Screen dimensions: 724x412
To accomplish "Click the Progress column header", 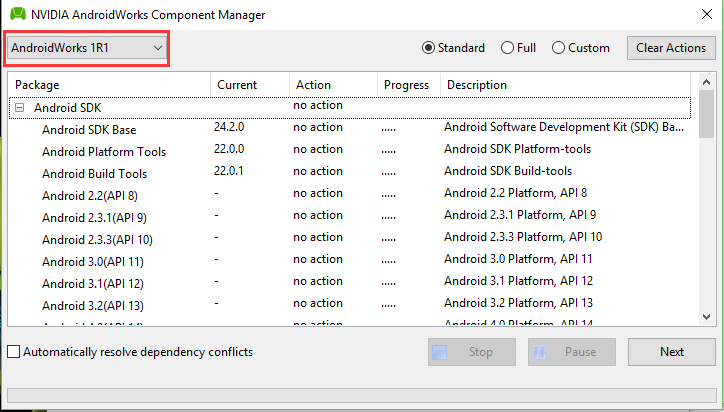I will [x=409, y=85].
